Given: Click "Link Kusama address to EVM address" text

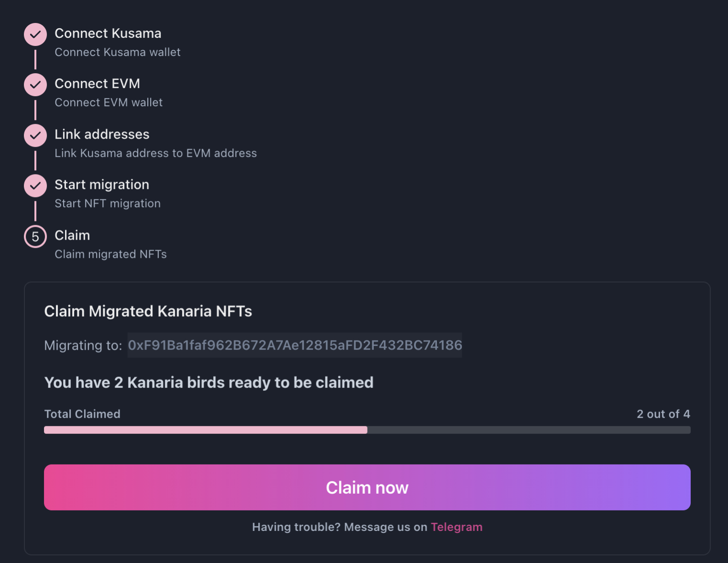Looking at the screenshot, I should point(155,153).
